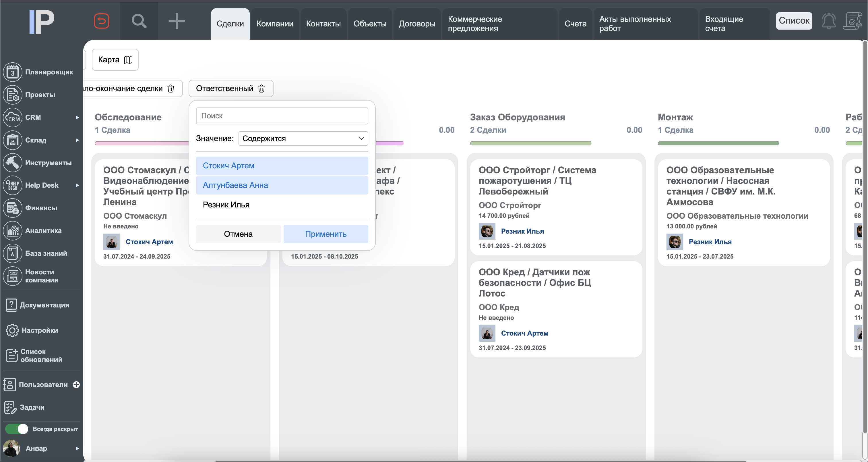
Task: Open the search tool in the top bar
Action: (139, 21)
